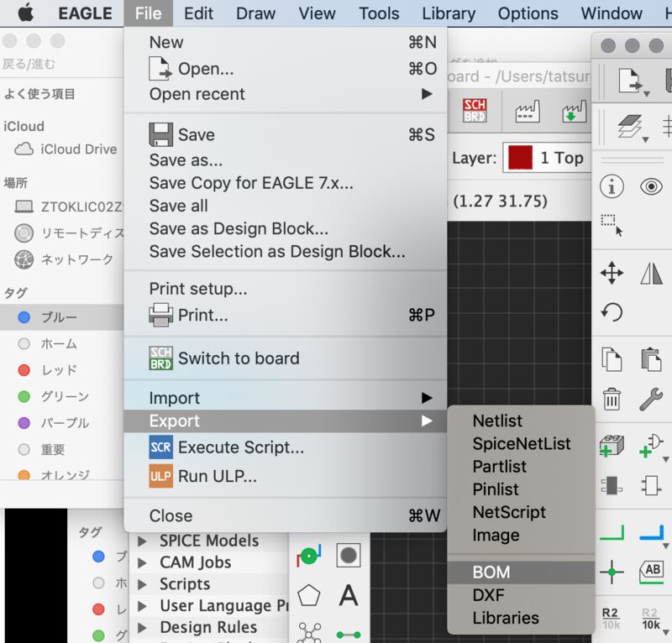Click the Add gate green plus icon

(x=651, y=446)
